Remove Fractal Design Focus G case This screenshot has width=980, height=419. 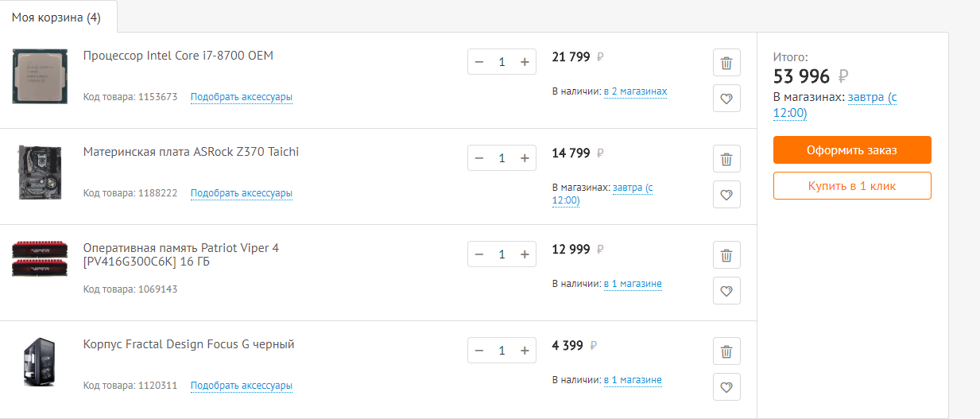coord(726,351)
